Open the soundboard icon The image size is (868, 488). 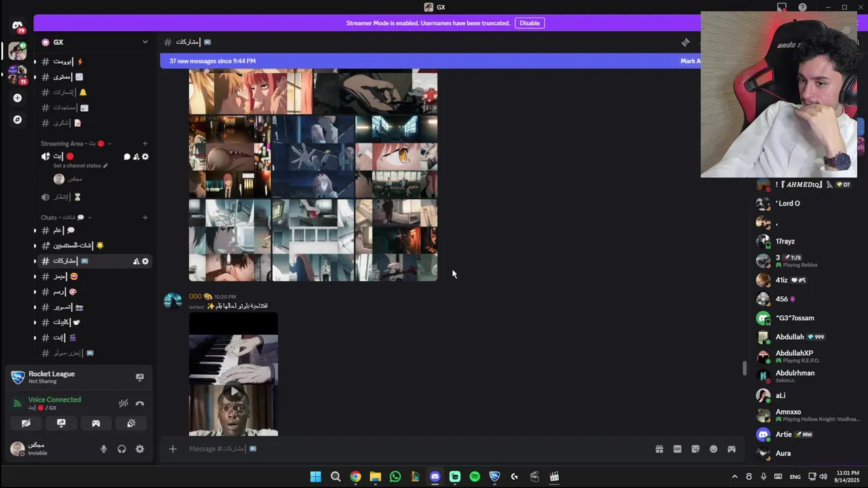point(131,423)
